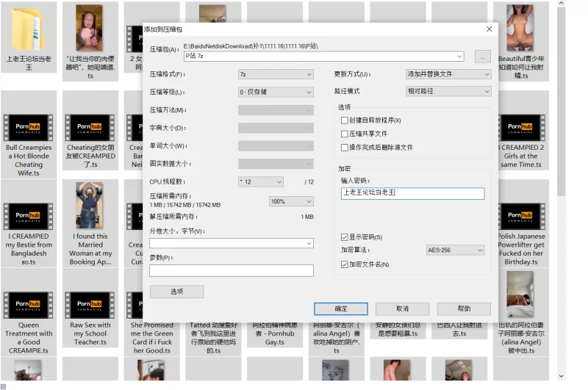Enable the 创建自释放程序 checkbox
The width and height of the screenshot is (588, 390).
pyautogui.click(x=345, y=120)
